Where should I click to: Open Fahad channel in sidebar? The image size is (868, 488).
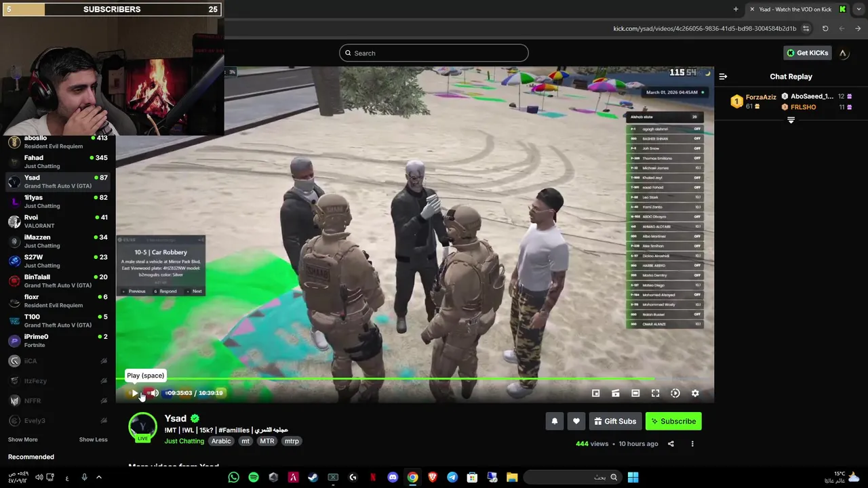coord(58,162)
